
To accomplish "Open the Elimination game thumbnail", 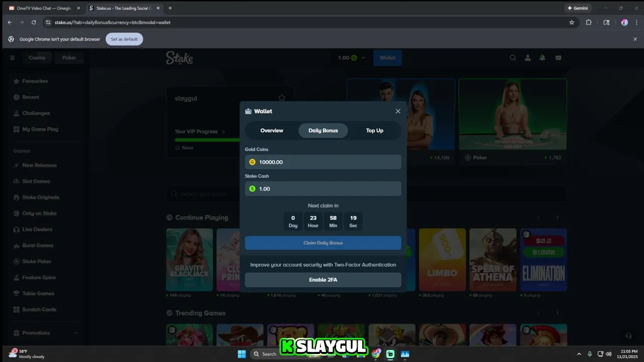I will click(x=543, y=260).
